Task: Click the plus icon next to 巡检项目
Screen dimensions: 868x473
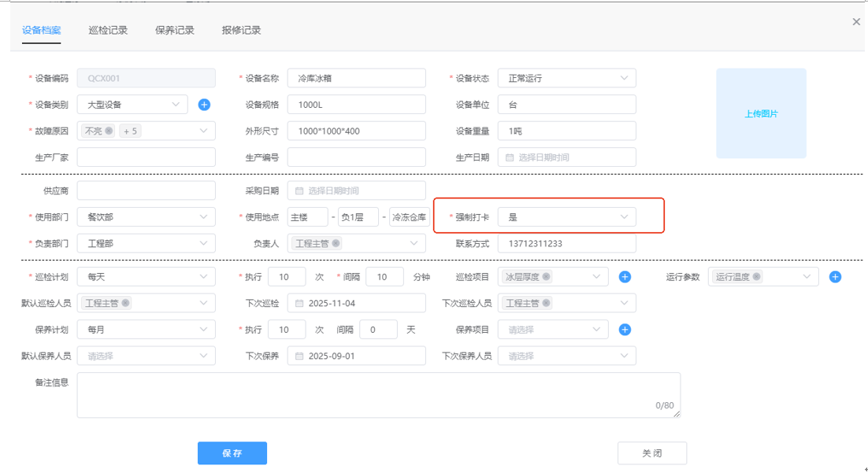Action: coord(625,277)
